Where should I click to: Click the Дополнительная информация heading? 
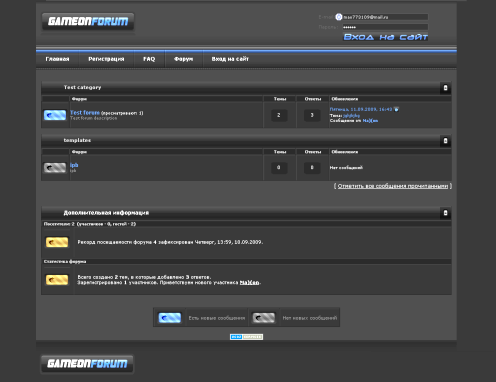106,213
